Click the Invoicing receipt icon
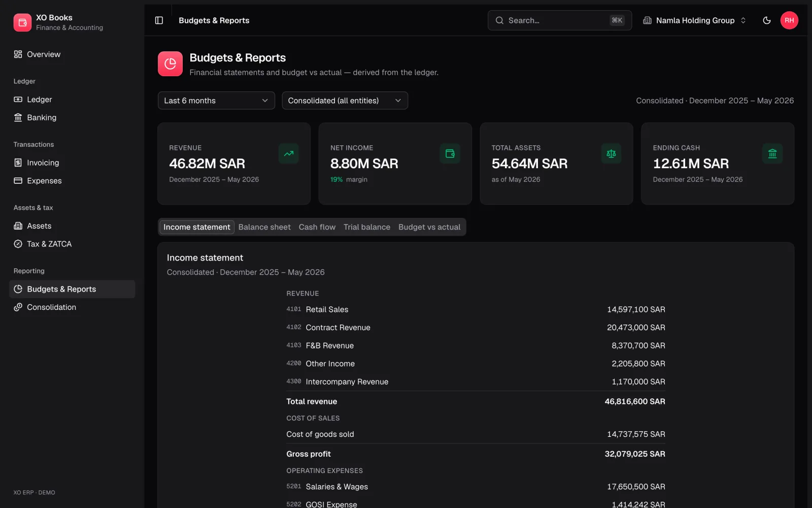This screenshot has height=508, width=812. point(18,163)
